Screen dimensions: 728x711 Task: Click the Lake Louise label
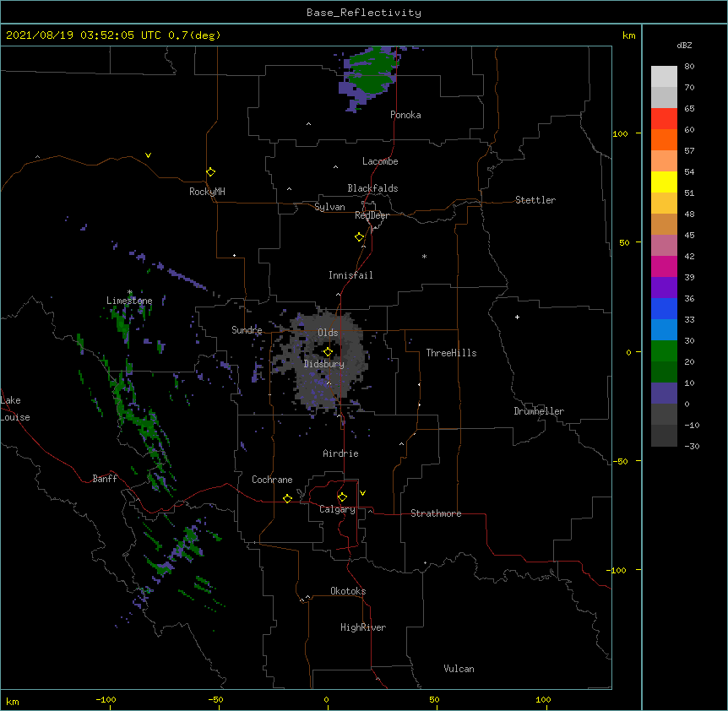coord(15,409)
